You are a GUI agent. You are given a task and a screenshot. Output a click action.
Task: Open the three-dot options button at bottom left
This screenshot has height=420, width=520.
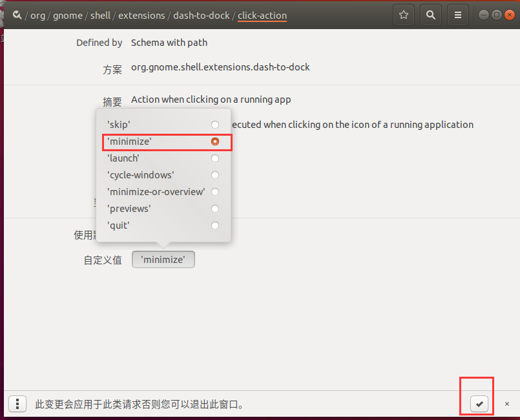click(17, 404)
